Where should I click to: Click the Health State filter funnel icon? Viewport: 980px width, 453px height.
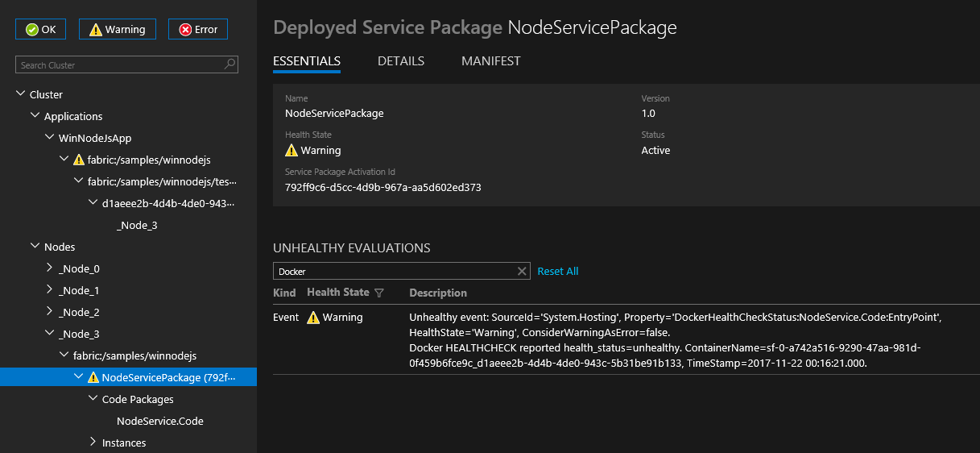click(x=379, y=293)
